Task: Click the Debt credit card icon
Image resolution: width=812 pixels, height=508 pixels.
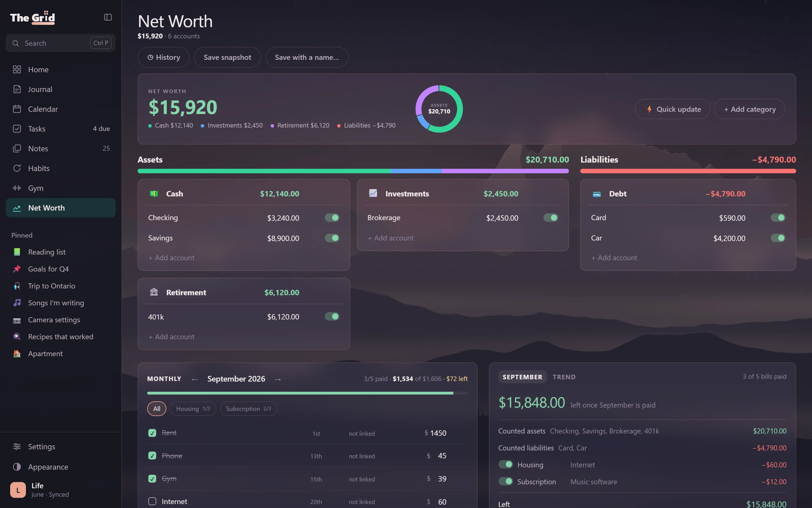Action: coord(597,194)
